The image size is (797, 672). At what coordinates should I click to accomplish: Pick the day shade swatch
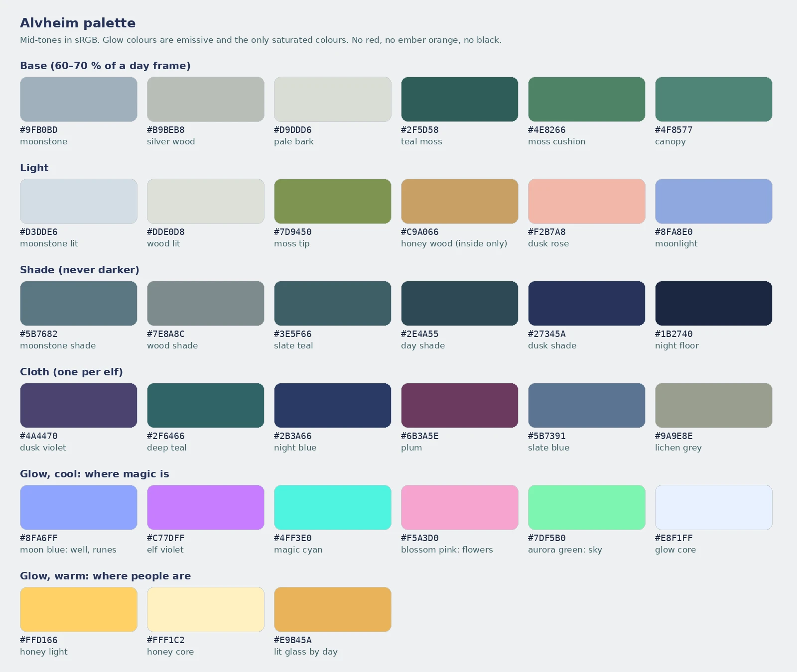coord(460,303)
